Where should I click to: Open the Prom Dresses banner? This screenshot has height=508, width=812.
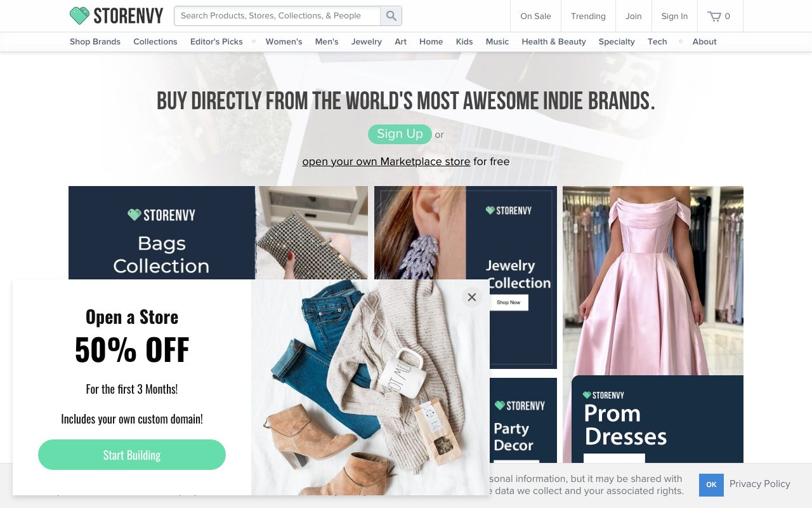(x=653, y=324)
